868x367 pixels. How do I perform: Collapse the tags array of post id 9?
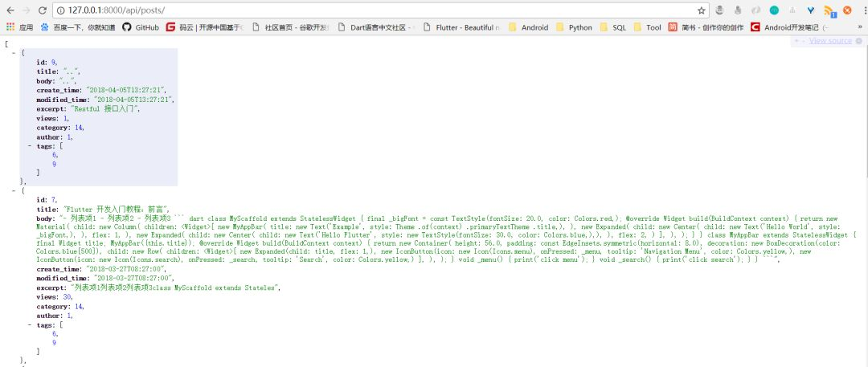30,146
